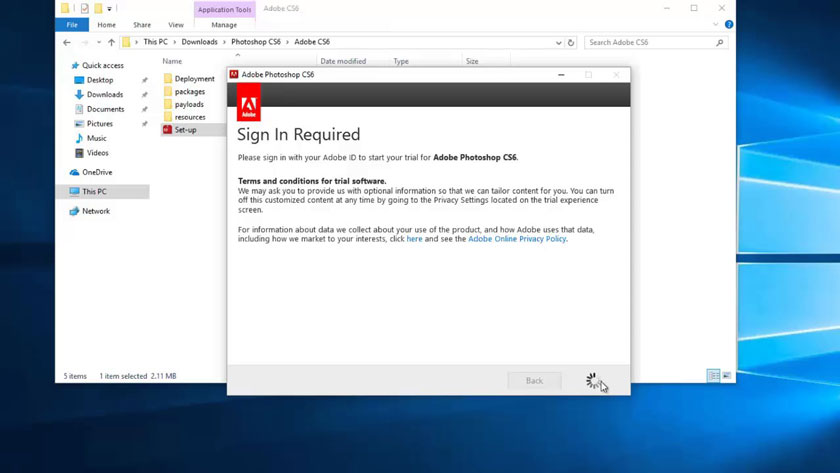
Task: Select the resources folder
Action: pyautogui.click(x=190, y=117)
